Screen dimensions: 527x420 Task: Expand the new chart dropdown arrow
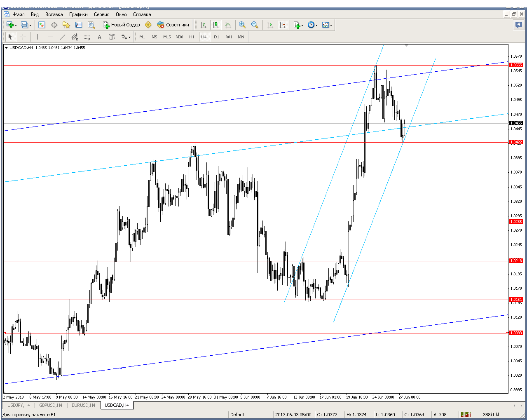[x=16, y=26]
